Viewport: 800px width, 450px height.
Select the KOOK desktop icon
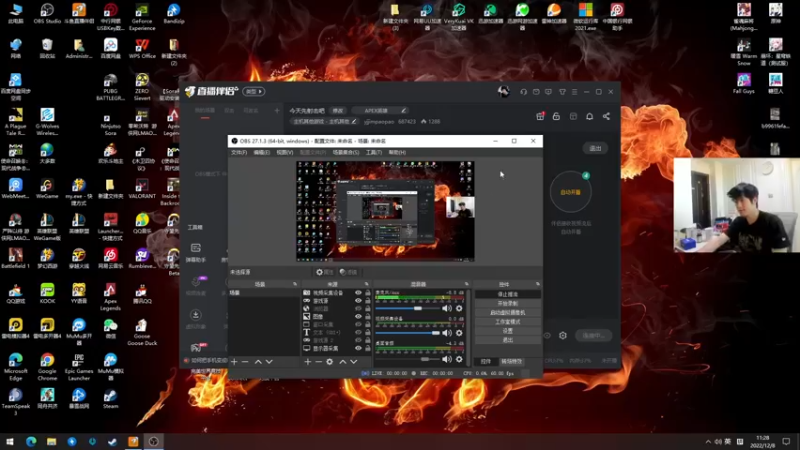[47, 294]
